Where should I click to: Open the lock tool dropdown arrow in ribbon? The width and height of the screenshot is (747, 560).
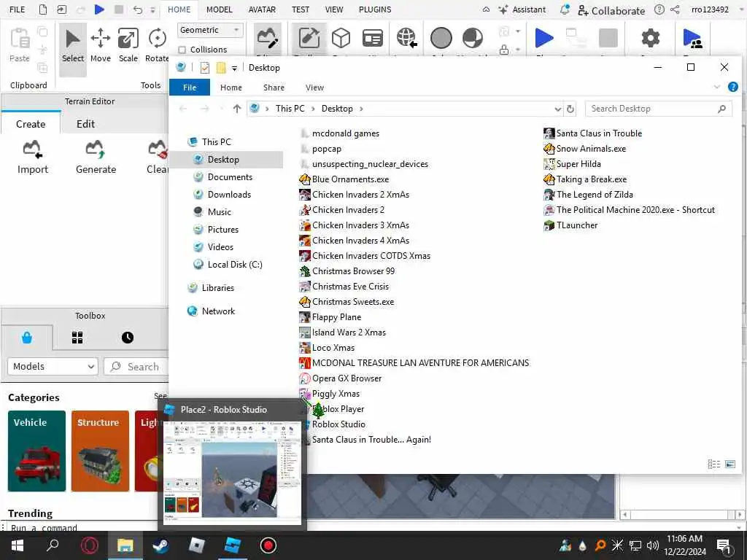click(518, 50)
